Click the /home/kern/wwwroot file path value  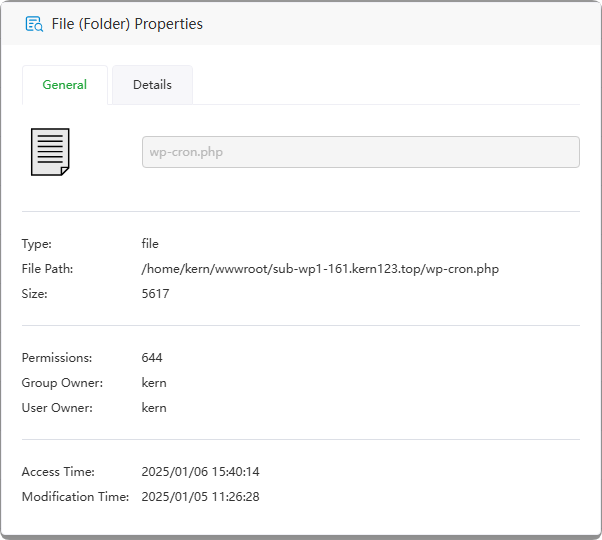[320, 269]
